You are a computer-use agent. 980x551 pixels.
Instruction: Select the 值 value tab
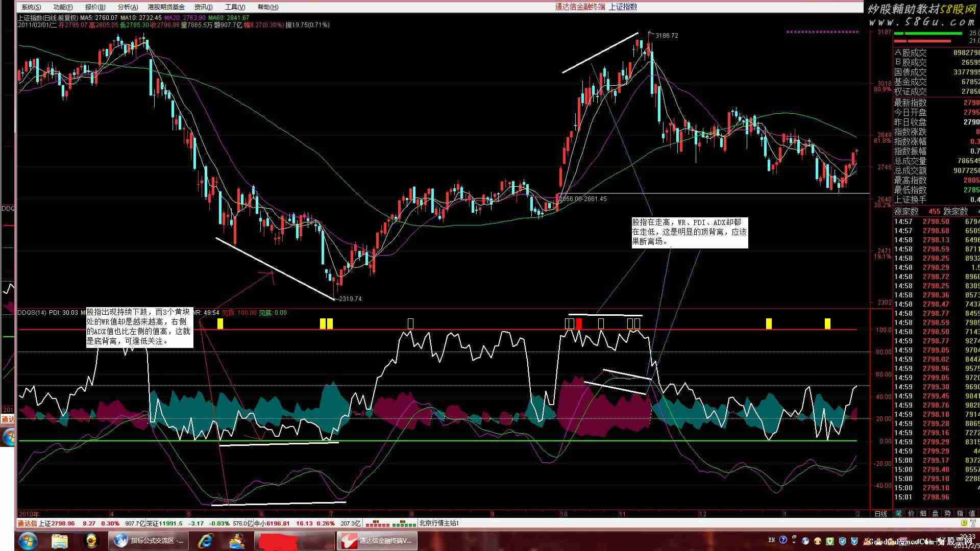tap(972, 514)
